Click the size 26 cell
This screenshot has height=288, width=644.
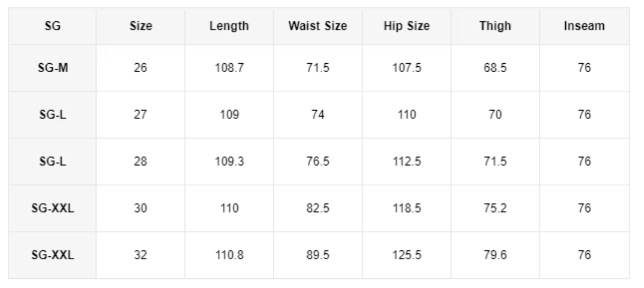pos(140,68)
